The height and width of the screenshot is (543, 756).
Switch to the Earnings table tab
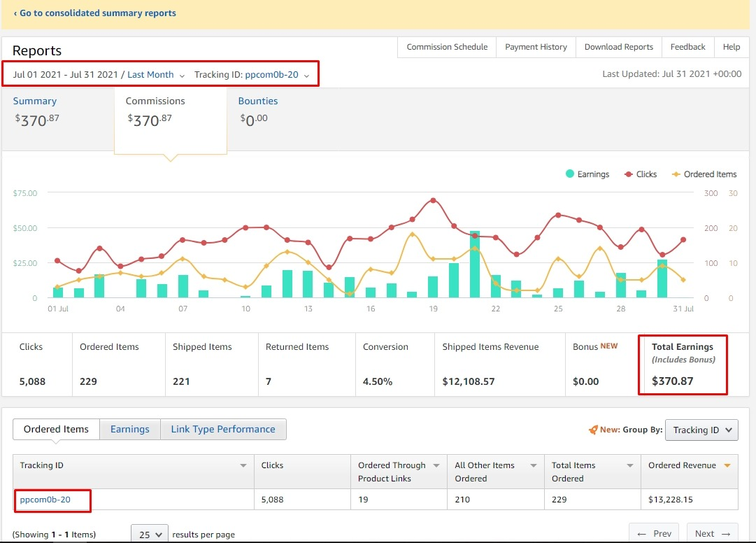(x=129, y=429)
